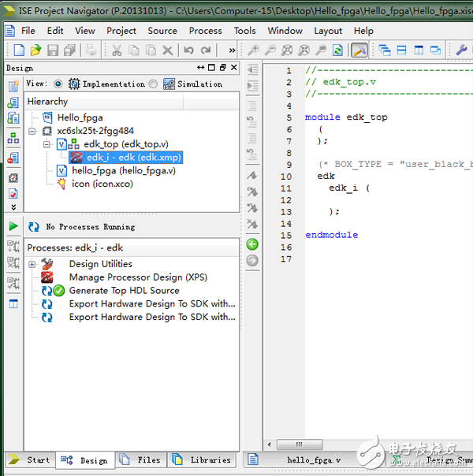The width and height of the screenshot is (473, 476).
Task: Select hello_fpga (hello_fpga.v) in hierarchy
Action: tap(123, 170)
